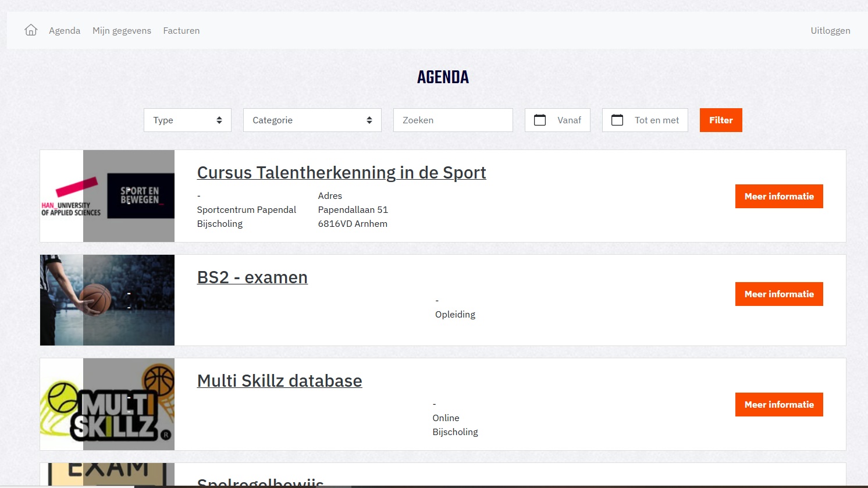The width and height of the screenshot is (868, 488).
Task: Click Meer informatie for Cursus Talentherkenning
Action: tap(779, 197)
